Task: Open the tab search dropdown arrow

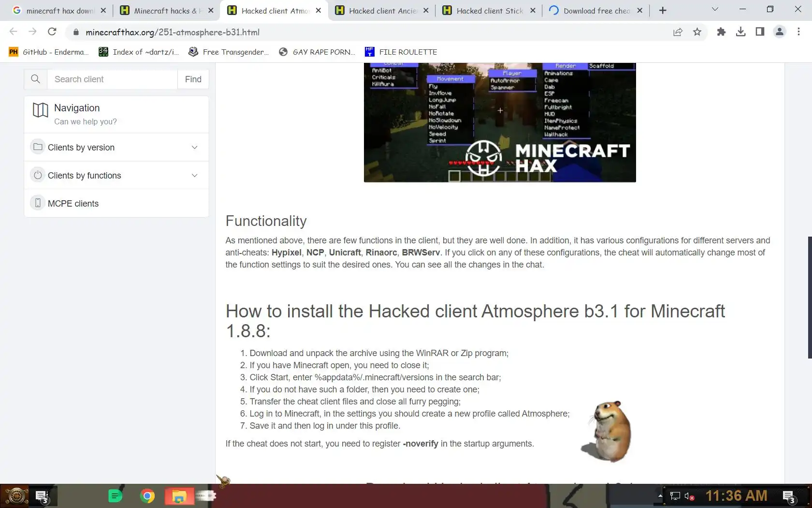Action: (x=715, y=9)
